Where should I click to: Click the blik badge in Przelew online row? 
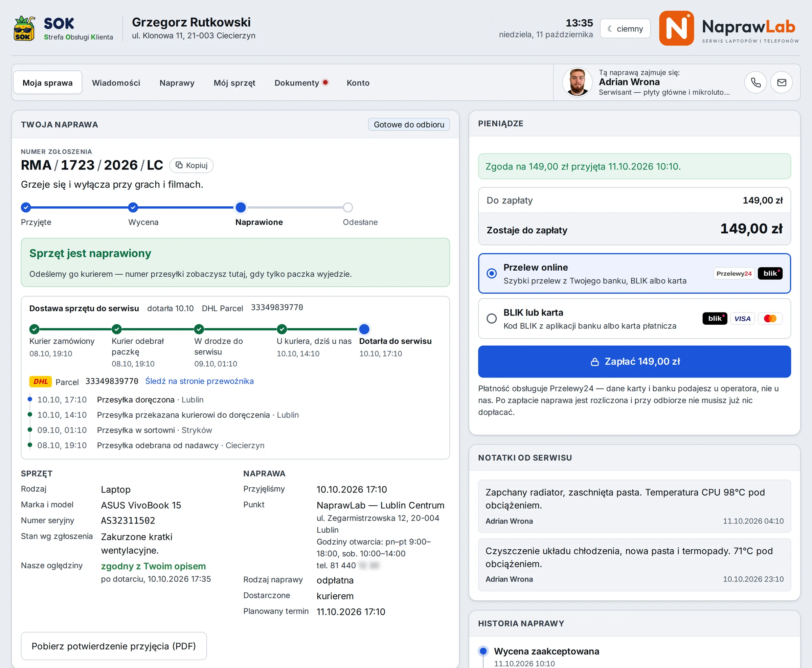[770, 273]
